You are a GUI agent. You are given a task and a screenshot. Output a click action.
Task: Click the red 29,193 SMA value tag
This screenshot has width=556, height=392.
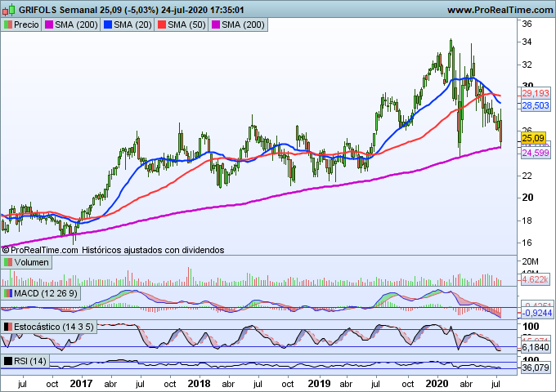coord(534,94)
